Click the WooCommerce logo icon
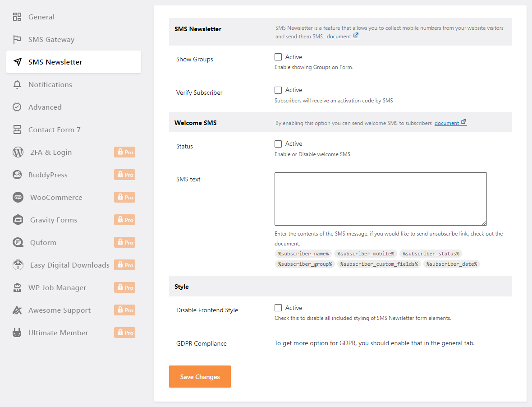 click(x=18, y=198)
